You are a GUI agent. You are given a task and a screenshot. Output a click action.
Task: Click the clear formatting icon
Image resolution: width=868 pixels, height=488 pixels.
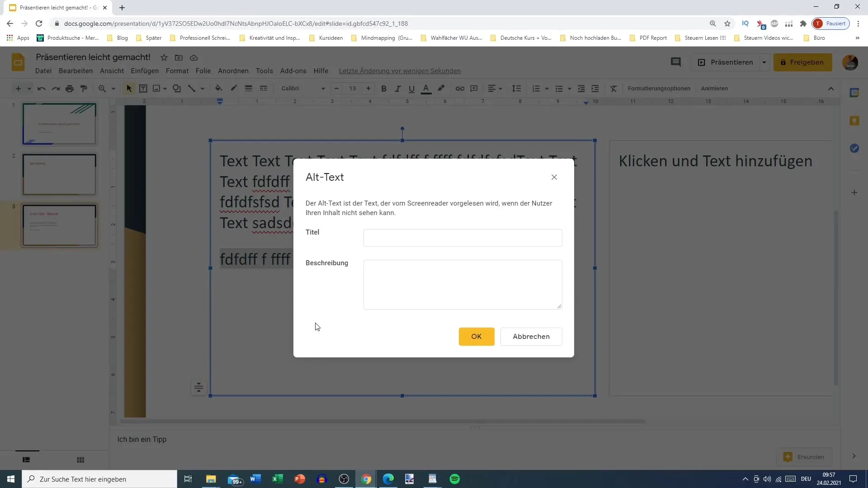[613, 89]
